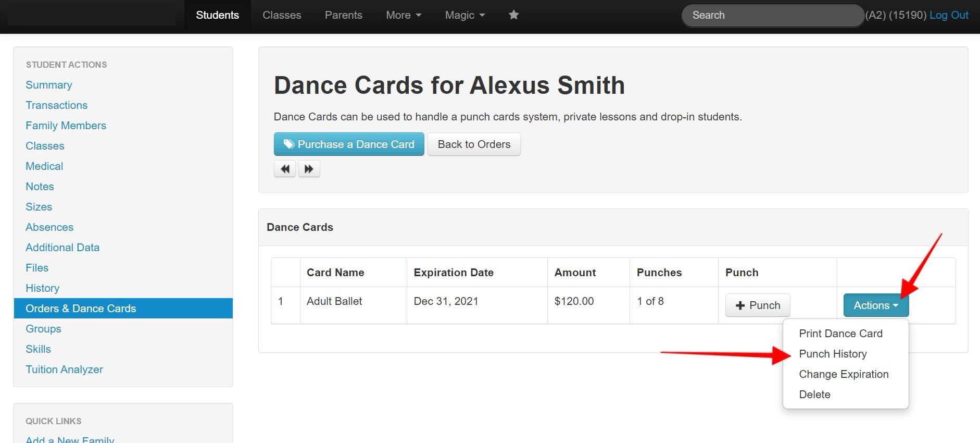Image resolution: width=980 pixels, height=443 pixels.
Task: Go to next student with forward arrow
Action: point(309,169)
